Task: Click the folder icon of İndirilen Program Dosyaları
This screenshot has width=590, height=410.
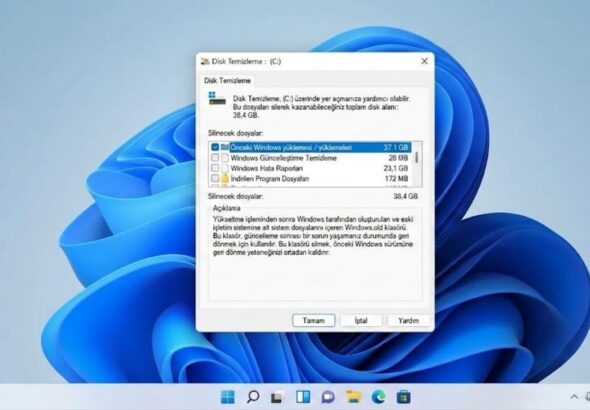Action: coord(225,178)
